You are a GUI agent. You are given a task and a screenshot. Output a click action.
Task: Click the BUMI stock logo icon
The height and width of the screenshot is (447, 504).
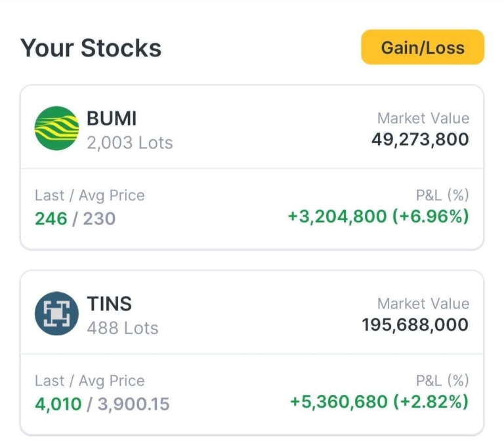tap(56, 129)
